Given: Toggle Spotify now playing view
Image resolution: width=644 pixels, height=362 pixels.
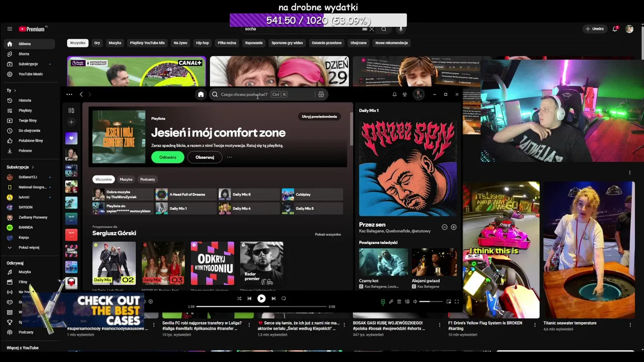Looking at the screenshot, I should point(383,302).
